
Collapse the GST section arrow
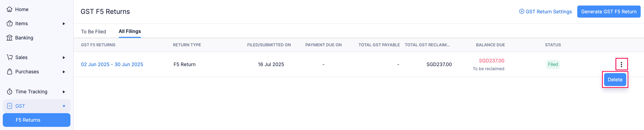(64, 106)
